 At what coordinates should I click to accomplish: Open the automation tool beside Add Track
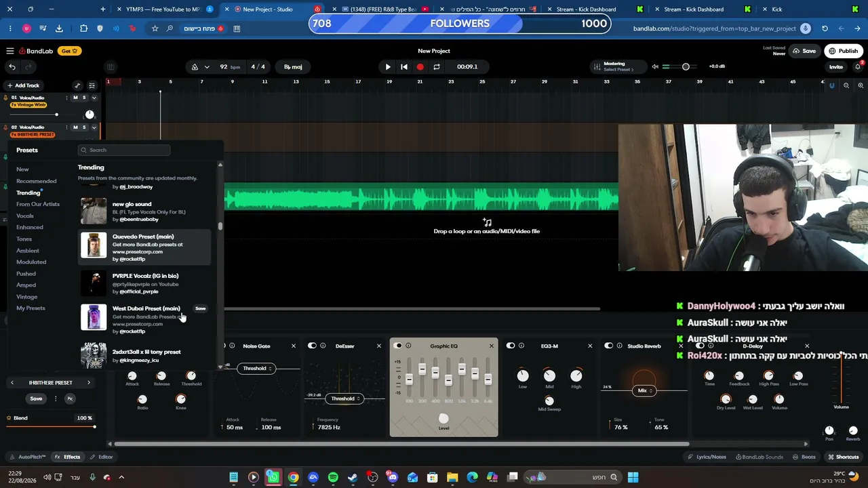point(77,85)
